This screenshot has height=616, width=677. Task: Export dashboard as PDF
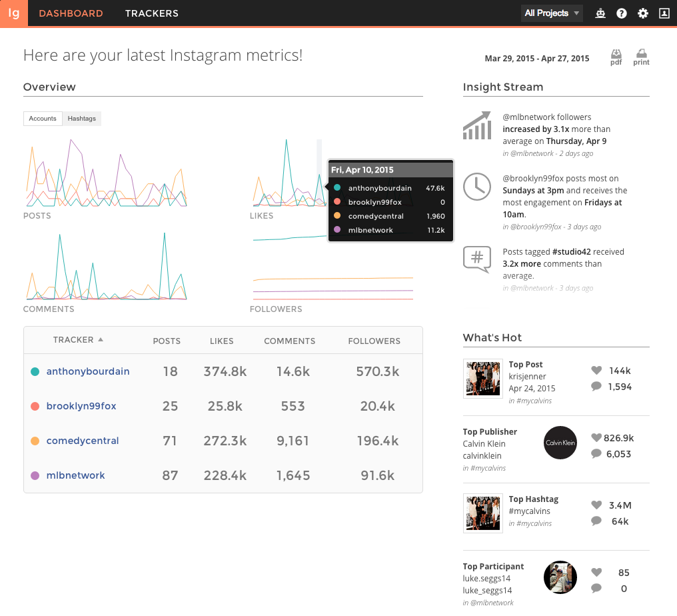[x=616, y=57]
